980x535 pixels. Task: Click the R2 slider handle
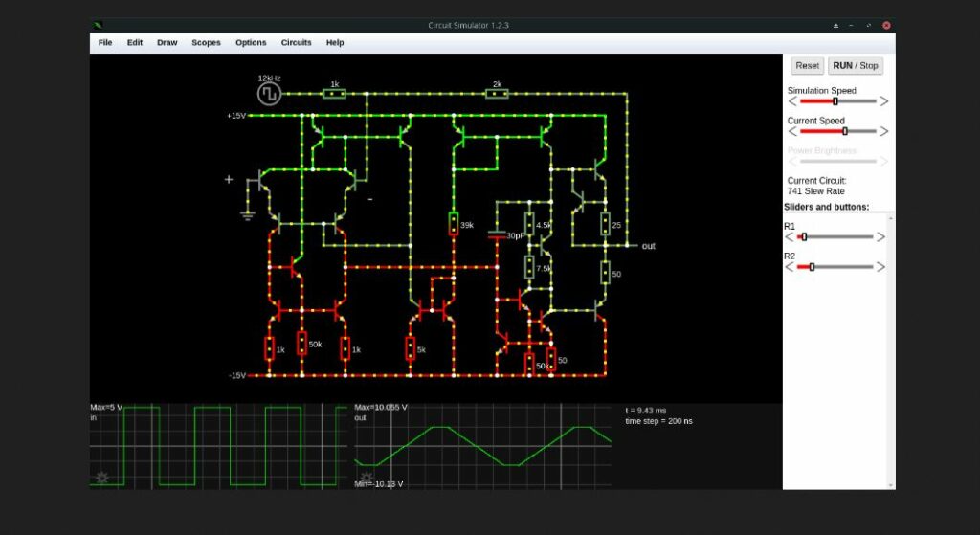812,267
